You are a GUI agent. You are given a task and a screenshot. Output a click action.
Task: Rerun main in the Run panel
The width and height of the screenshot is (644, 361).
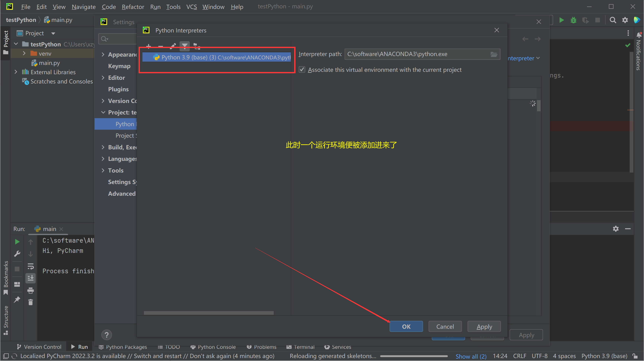(17, 242)
